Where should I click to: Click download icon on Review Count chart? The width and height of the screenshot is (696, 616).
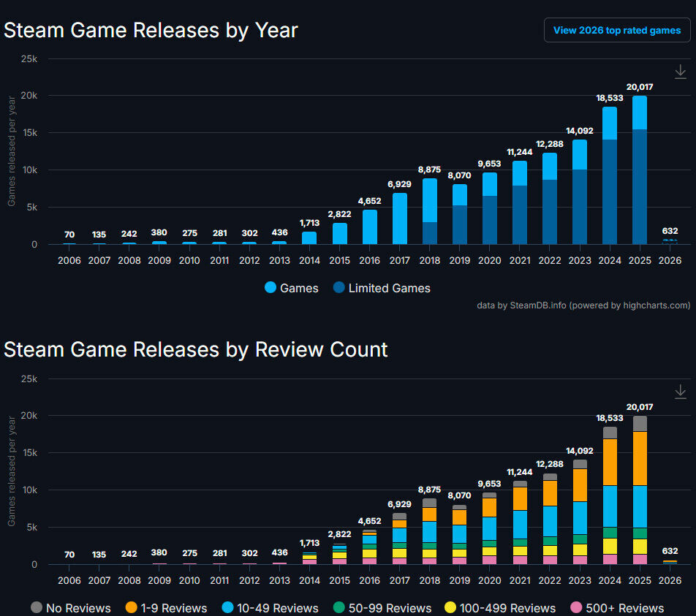click(680, 392)
